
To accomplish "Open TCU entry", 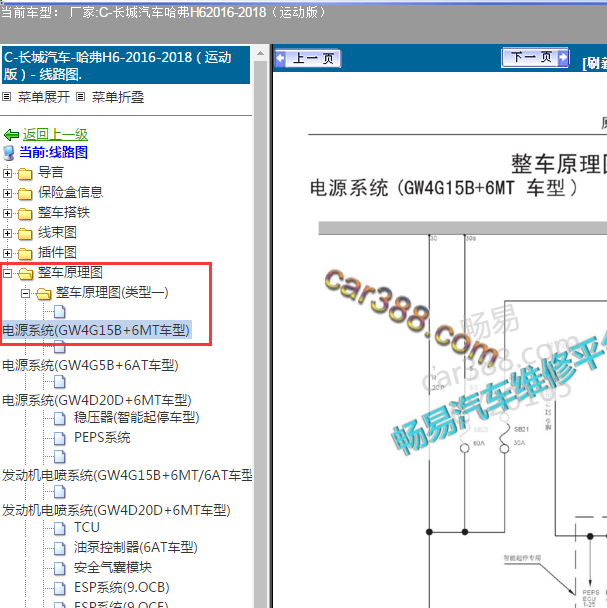I will pos(87,528).
